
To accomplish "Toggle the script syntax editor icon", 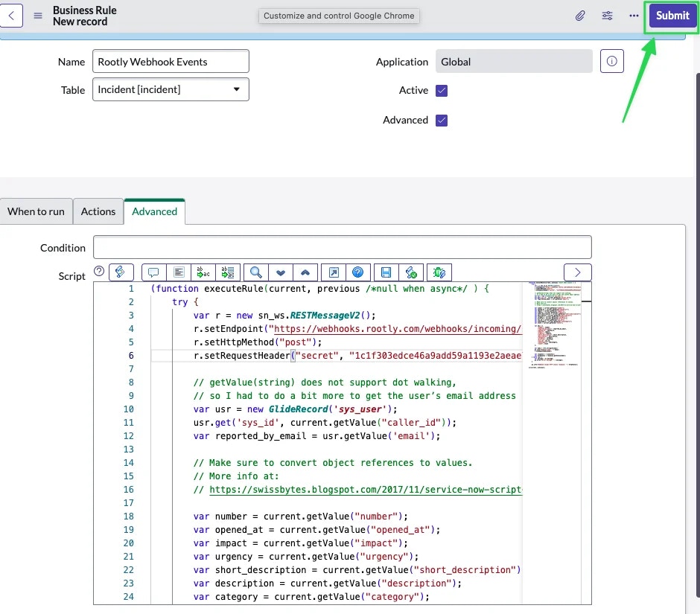I will 121,272.
